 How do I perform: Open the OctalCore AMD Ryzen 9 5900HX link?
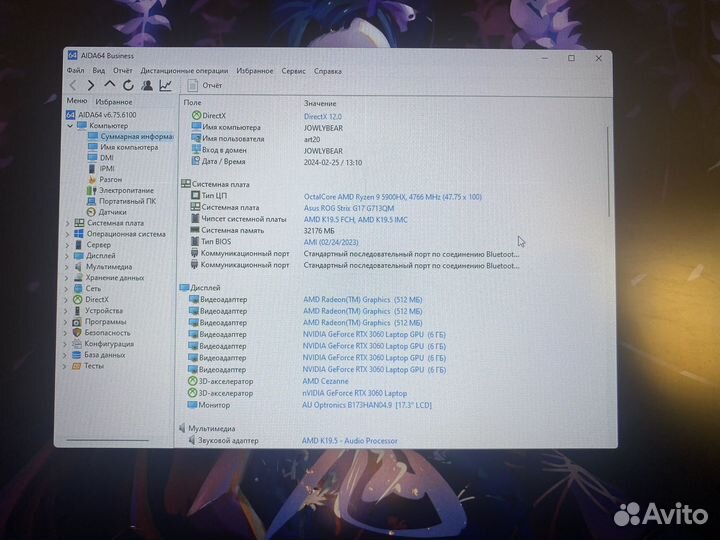[x=393, y=197]
